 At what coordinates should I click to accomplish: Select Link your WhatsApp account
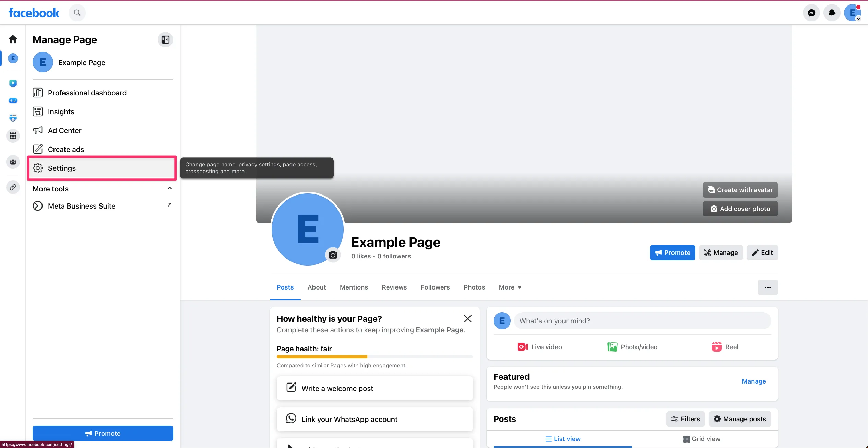tap(374, 419)
